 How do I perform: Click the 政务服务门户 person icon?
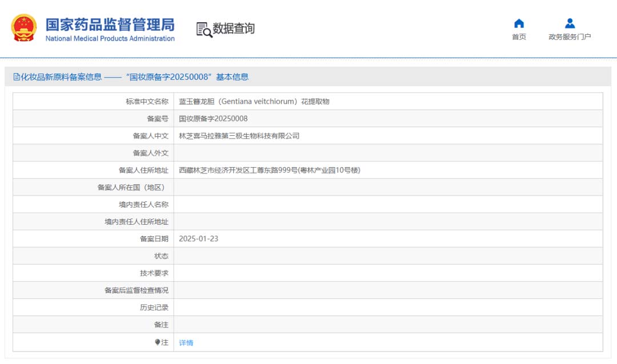[570, 23]
